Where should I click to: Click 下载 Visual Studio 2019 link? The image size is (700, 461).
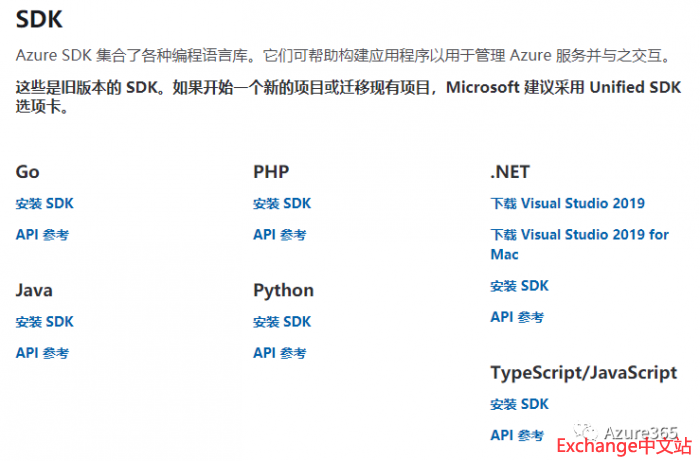pyautogui.click(x=567, y=204)
